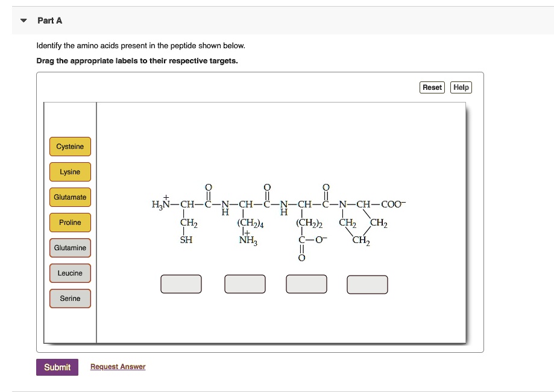Click the Request Answer link

[x=118, y=367]
